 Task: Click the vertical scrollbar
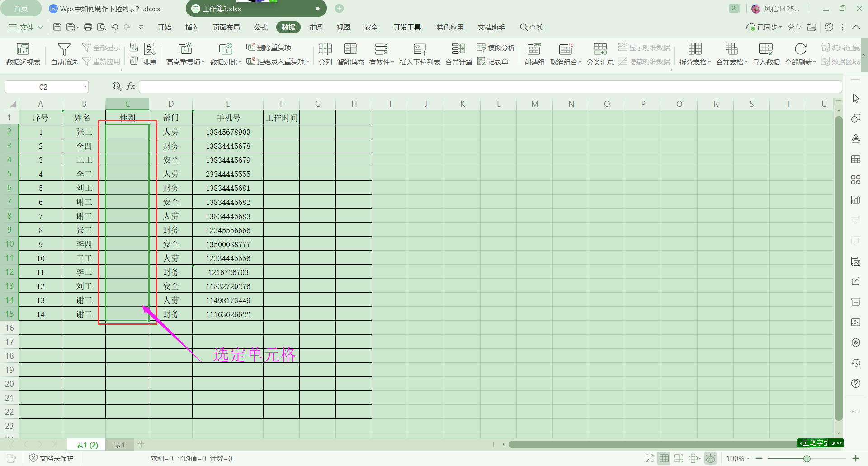(x=839, y=269)
